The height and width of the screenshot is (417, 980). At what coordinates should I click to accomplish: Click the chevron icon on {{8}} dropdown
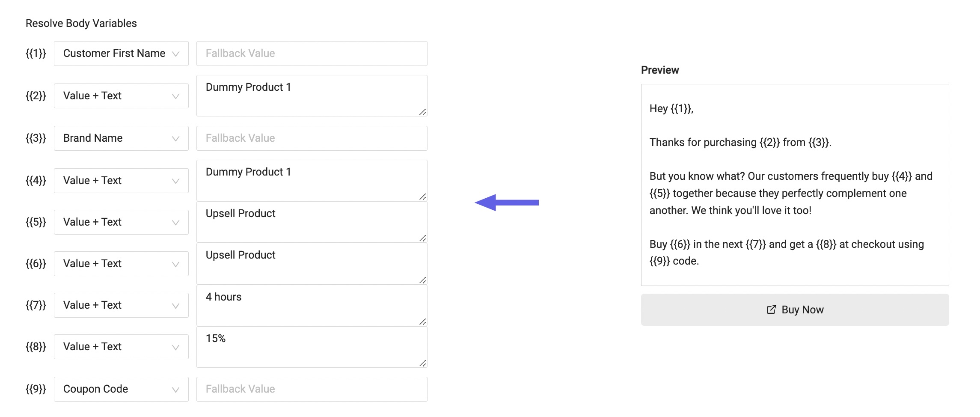[x=175, y=347]
